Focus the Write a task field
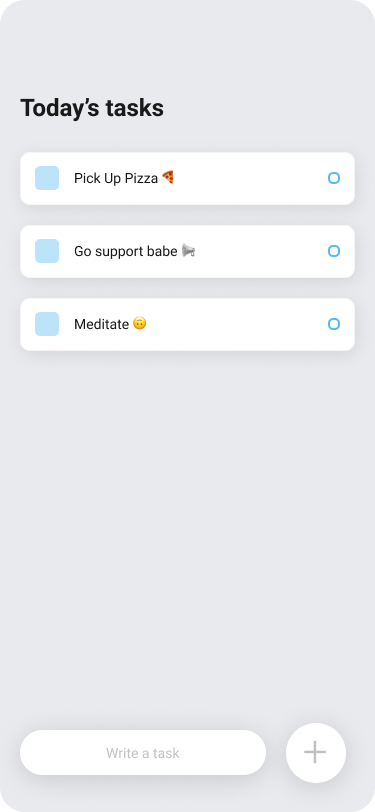This screenshot has height=812, width=375. [143, 752]
